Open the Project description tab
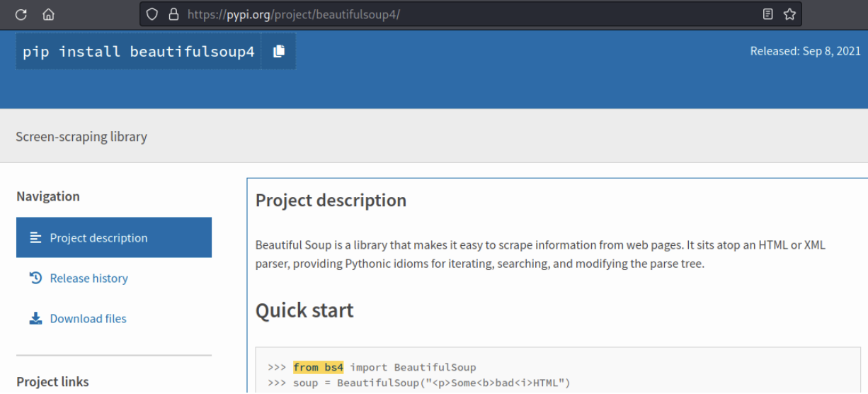 (x=114, y=237)
